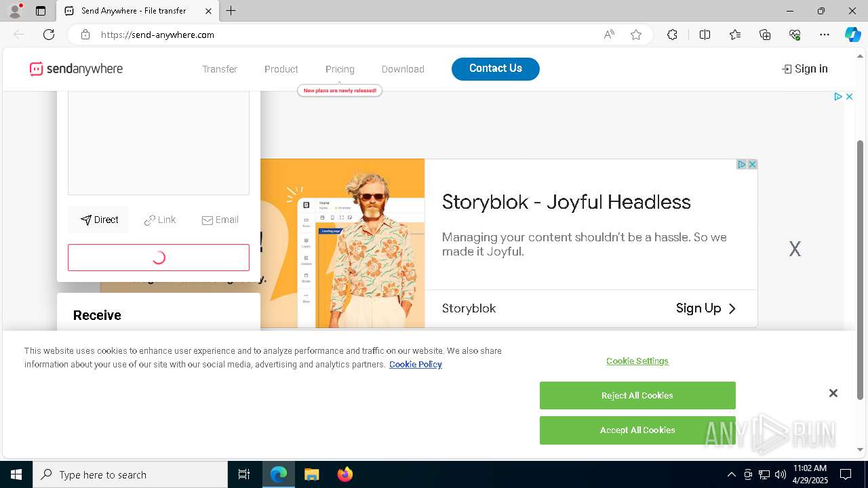
Task: Open the Extensions icon
Action: click(x=672, y=35)
